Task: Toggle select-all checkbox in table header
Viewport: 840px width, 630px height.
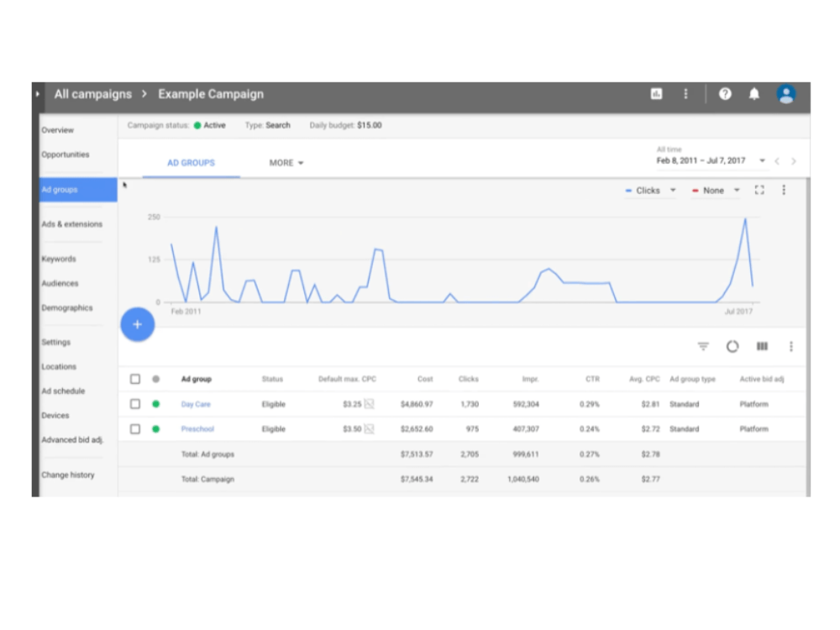Action: pyautogui.click(x=135, y=379)
